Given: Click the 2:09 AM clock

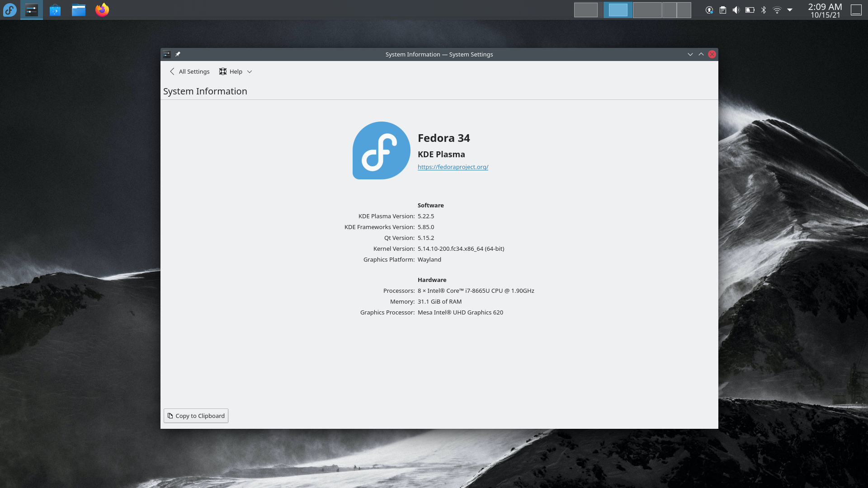Looking at the screenshot, I should pos(825,7).
